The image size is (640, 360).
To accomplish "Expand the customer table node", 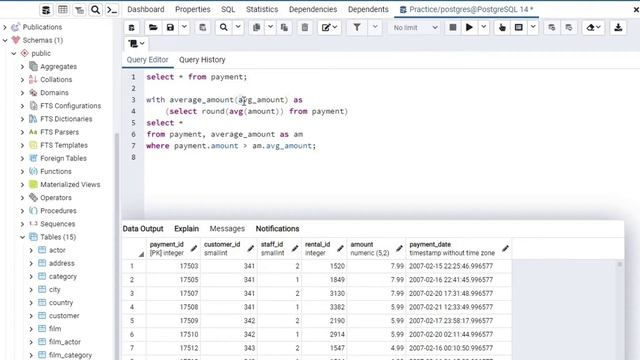I will (31, 316).
